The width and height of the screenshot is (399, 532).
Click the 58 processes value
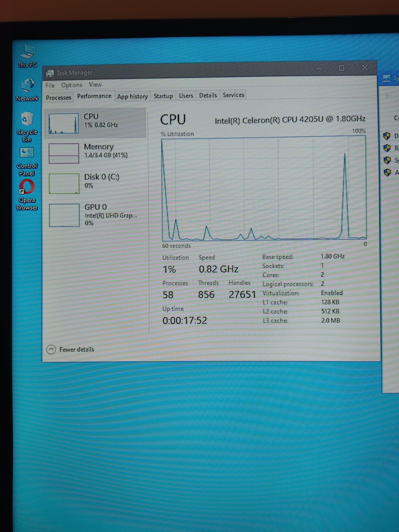point(168,295)
